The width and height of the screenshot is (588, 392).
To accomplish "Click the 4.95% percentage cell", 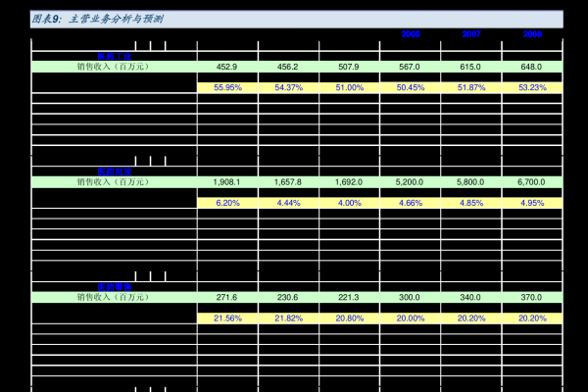I will 531,203.
